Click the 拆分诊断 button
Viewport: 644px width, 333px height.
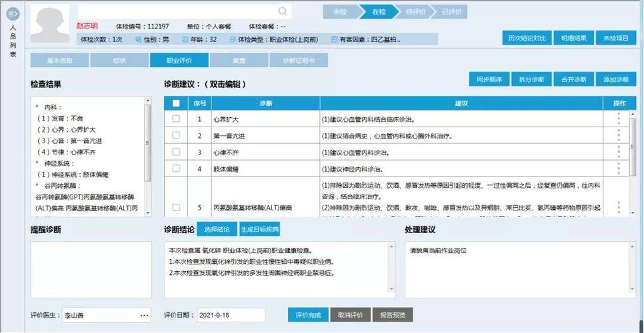pos(532,79)
